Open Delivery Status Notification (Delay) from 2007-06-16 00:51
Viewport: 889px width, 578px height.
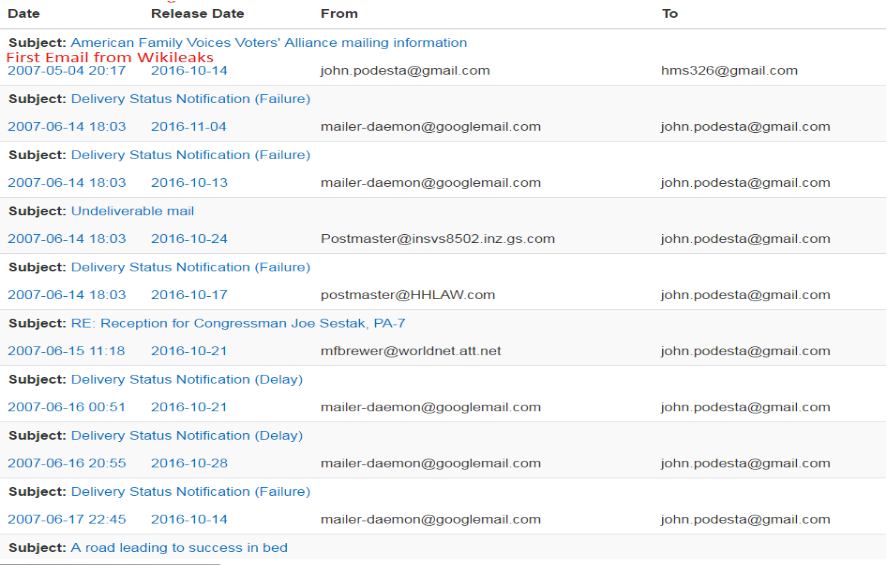click(187, 379)
